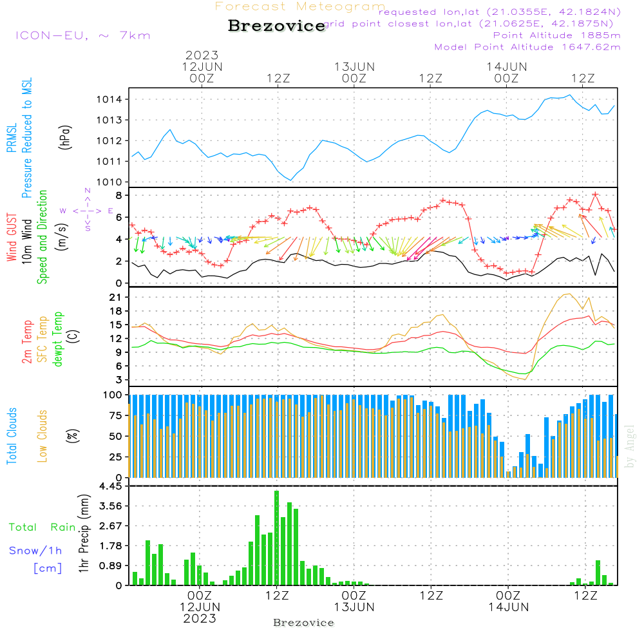Click the 1hr Precip (mm) axis label
The height and width of the screenshot is (644, 644).
(x=84, y=533)
